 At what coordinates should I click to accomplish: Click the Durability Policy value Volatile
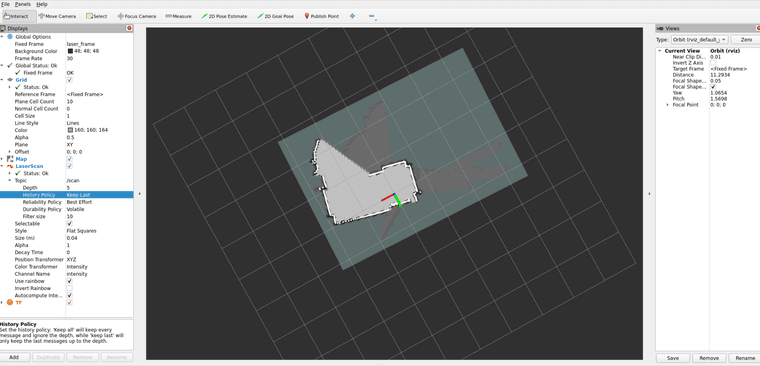(x=75, y=209)
